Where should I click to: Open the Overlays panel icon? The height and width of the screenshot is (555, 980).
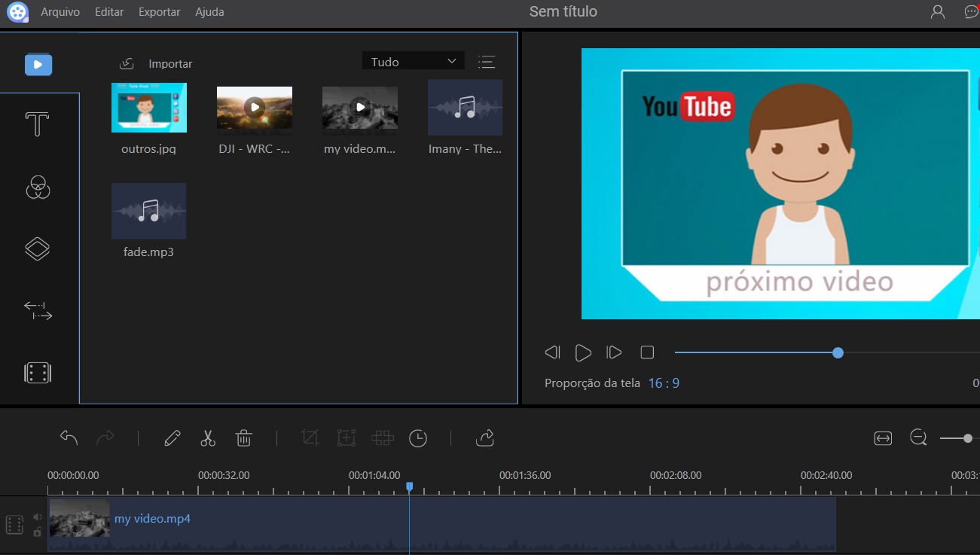pos(38,249)
